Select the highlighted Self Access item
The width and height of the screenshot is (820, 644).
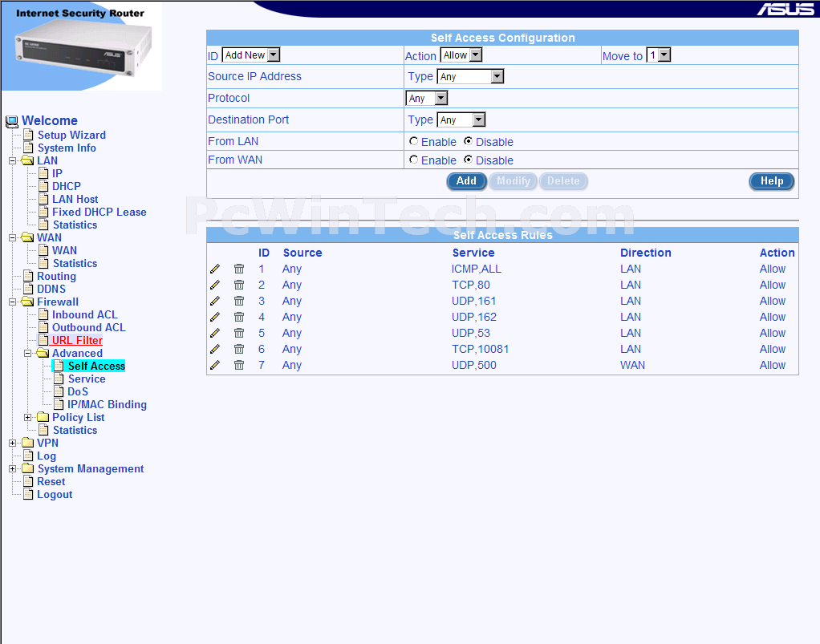[x=96, y=366]
